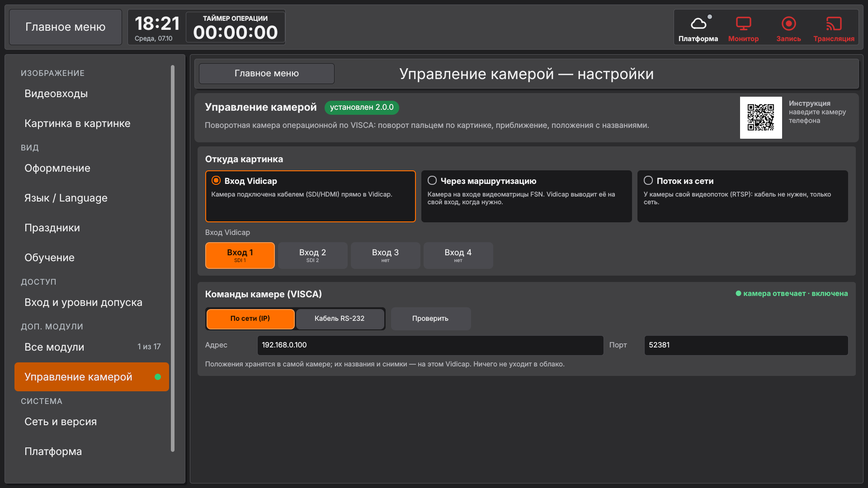Select Через маршрутизацию source option

point(526,196)
